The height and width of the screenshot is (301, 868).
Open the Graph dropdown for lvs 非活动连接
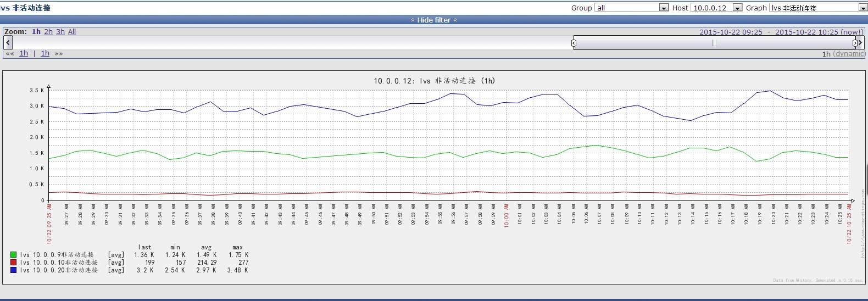coord(818,8)
